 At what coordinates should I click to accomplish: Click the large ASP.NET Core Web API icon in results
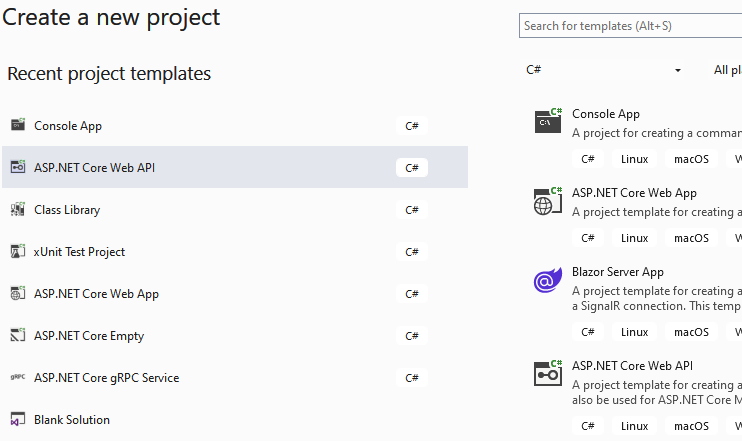tap(548, 373)
